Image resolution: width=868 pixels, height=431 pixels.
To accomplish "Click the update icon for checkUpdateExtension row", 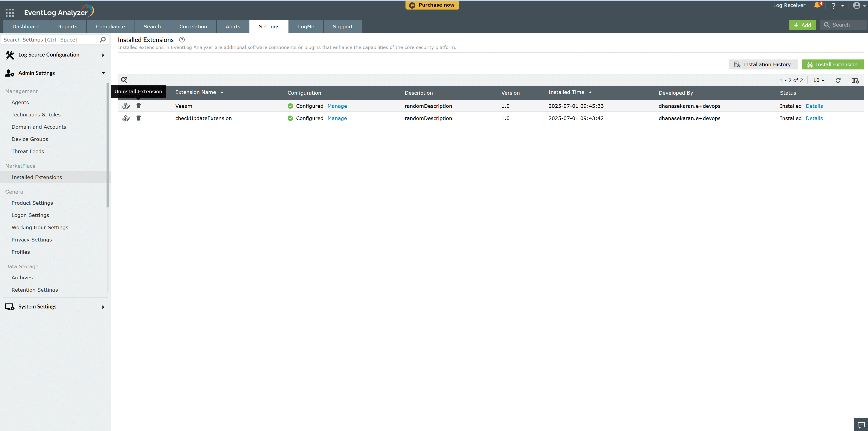I will pos(126,118).
